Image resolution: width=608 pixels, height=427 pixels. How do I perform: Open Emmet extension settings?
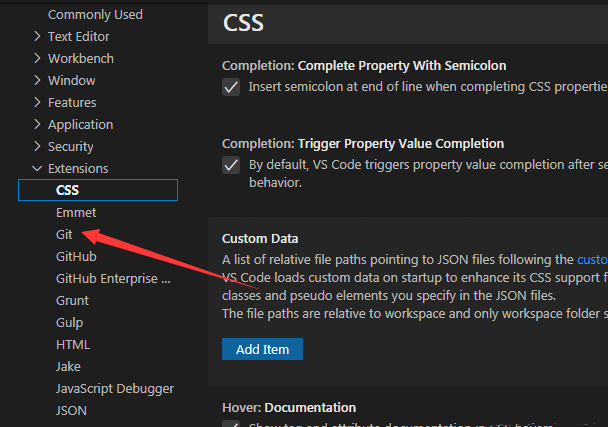[76, 213]
